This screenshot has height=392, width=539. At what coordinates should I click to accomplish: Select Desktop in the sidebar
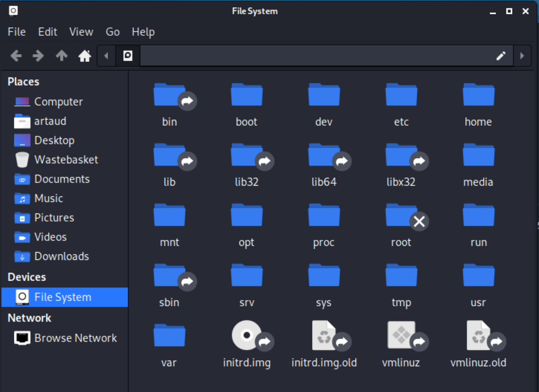point(65,140)
